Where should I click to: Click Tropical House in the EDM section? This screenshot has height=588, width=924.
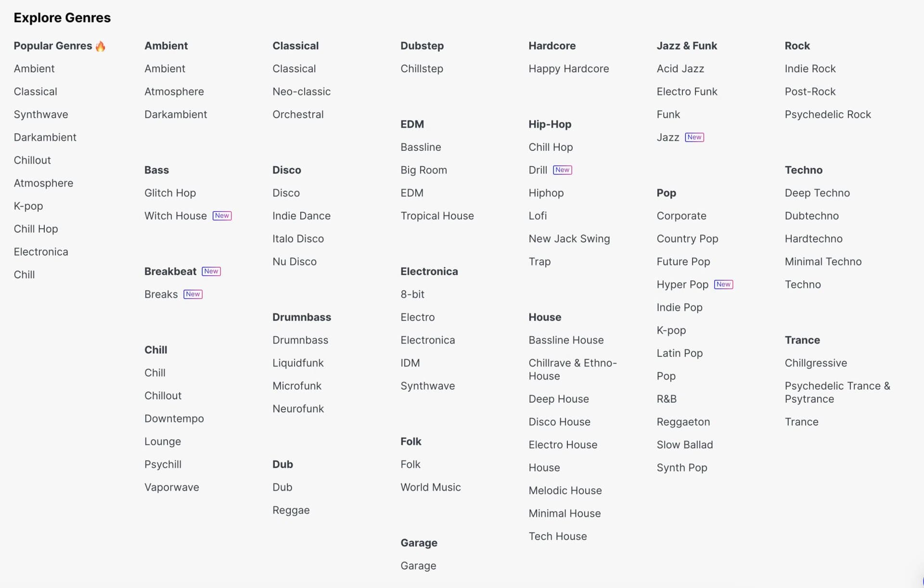(x=437, y=215)
